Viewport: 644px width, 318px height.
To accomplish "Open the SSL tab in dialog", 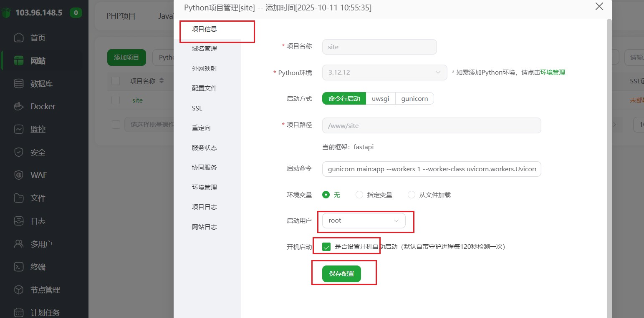I will click(197, 108).
